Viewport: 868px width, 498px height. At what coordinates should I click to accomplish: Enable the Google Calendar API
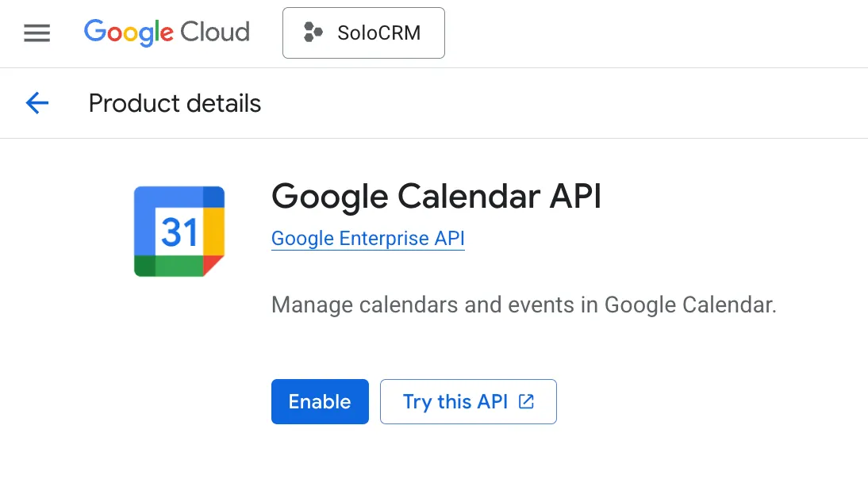(x=320, y=401)
